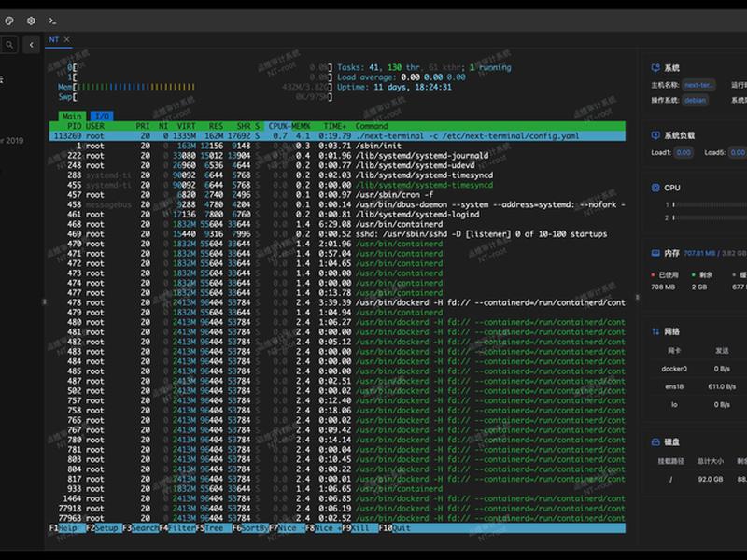Screen dimensions: 747x560
Task: Select the PID 77963 dockerd row
Action: [x=337, y=518]
